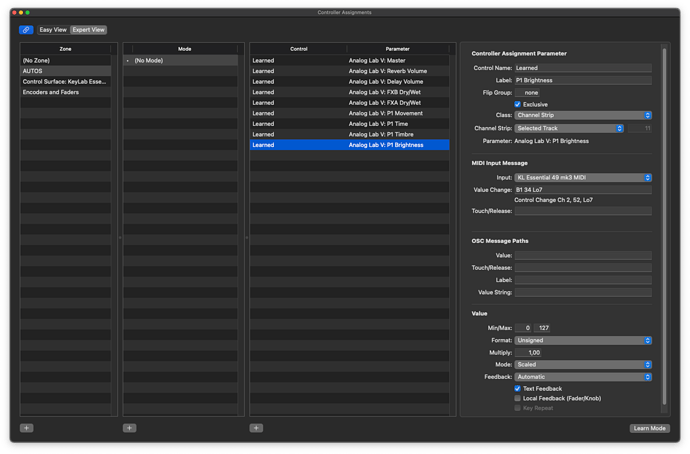690x454 pixels.
Task: Click the Zone column header
Action: tap(66, 49)
